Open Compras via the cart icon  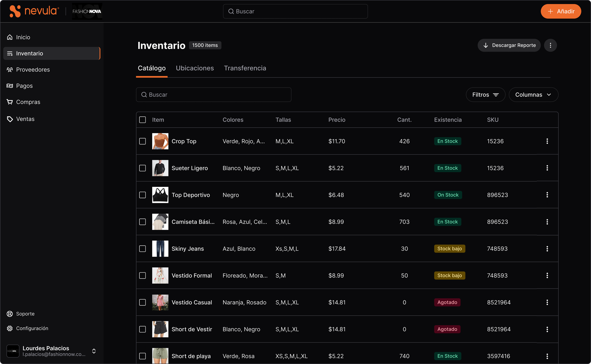[10, 102]
